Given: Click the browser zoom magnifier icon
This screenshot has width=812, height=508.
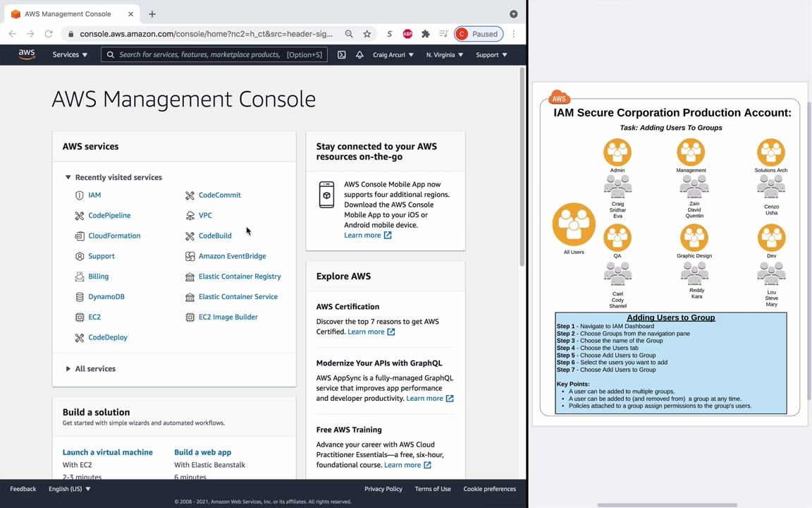Looking at the screenshot, I should point(349,34).
